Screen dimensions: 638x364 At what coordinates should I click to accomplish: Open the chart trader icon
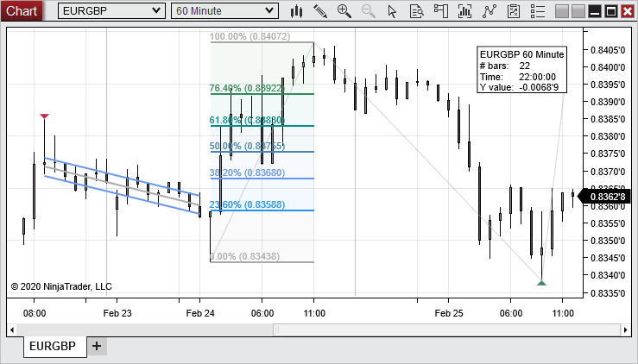[x=441, y=11]
